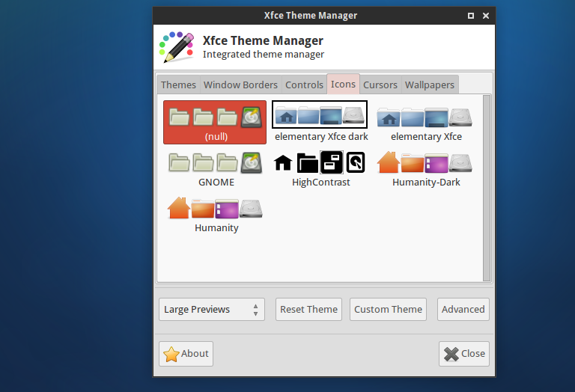Go to the Controls tab
Screen dimensions: 575x392
pyautogui.click(x=304, y=85)
